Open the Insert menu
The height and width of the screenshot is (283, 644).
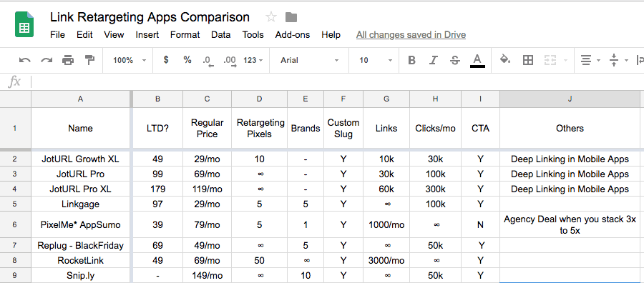coord(147,35)
